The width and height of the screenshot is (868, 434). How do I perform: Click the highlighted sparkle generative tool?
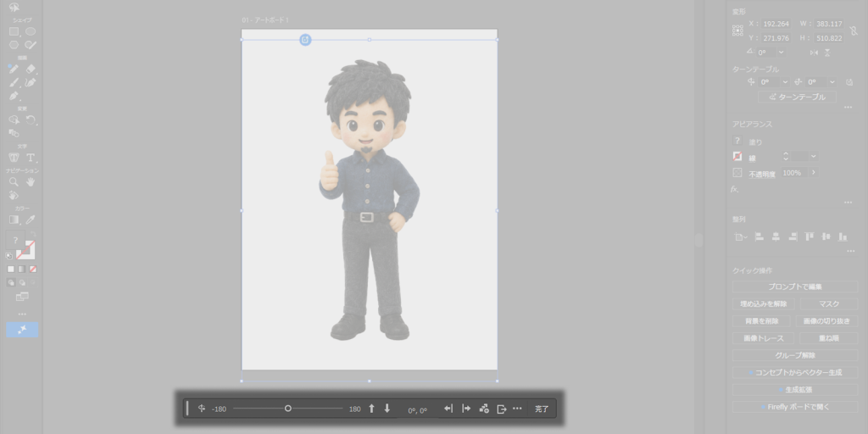coord(22,330)
